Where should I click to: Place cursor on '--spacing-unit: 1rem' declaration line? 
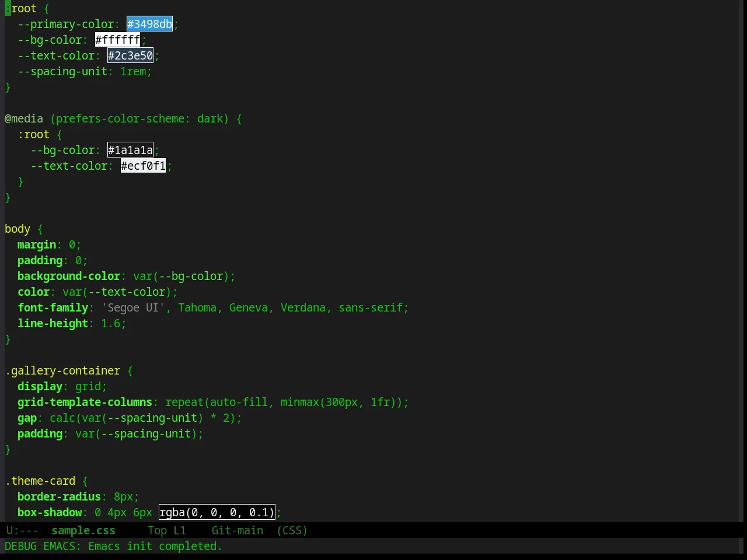(x=85, y=71)
